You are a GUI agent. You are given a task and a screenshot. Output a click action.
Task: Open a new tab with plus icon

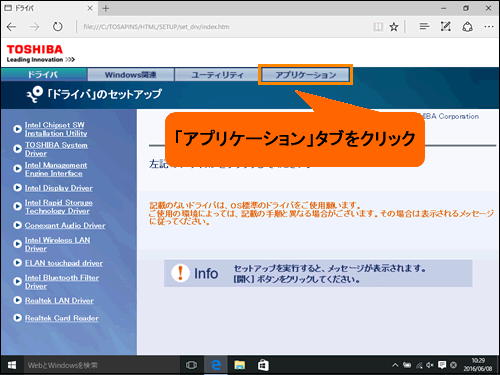click(x=106, y=8)
